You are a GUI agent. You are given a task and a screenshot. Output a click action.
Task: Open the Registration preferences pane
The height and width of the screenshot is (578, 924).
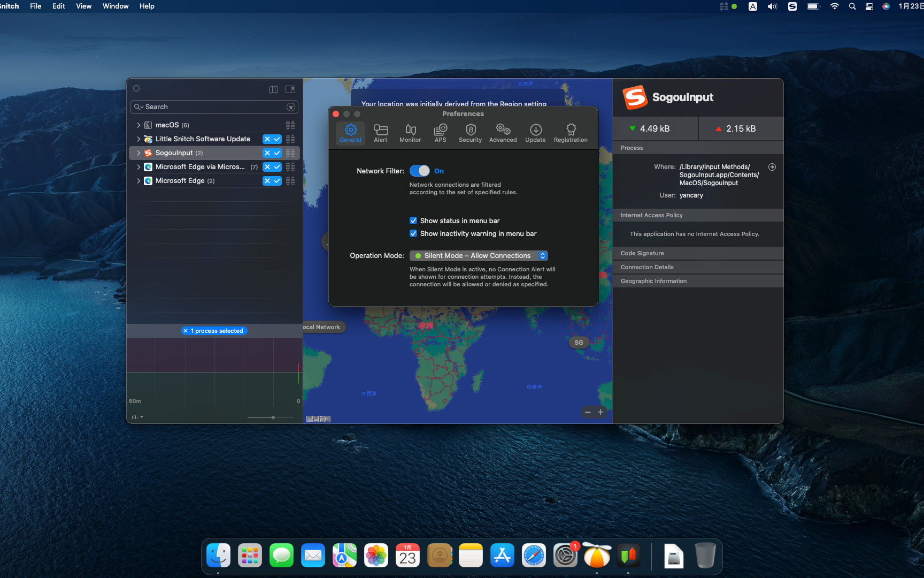click(570, 133)
